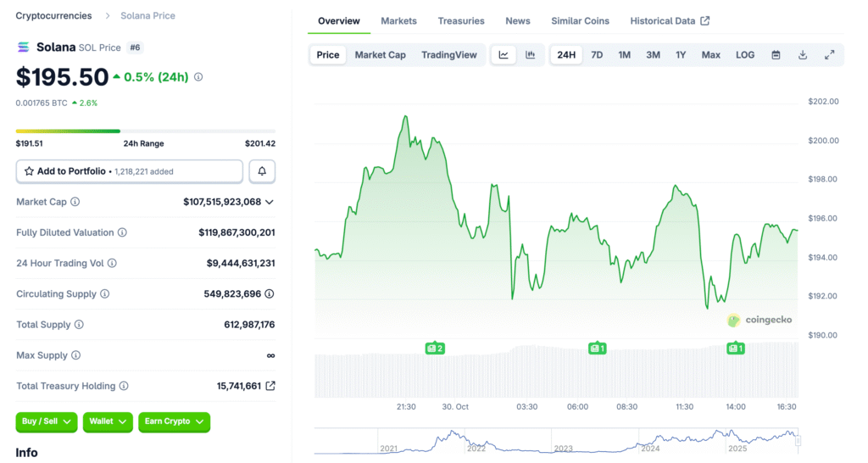Switch to the Markets tab

[x=398, y=21]
